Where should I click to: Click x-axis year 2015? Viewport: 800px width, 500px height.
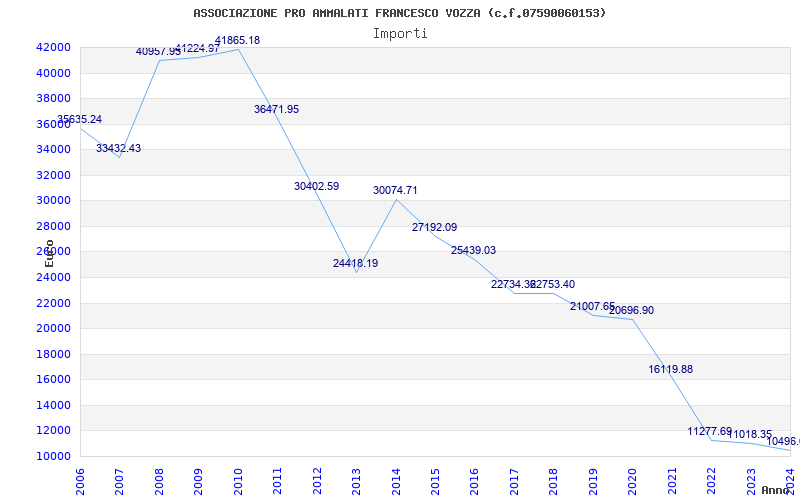(x=435, y=482)
